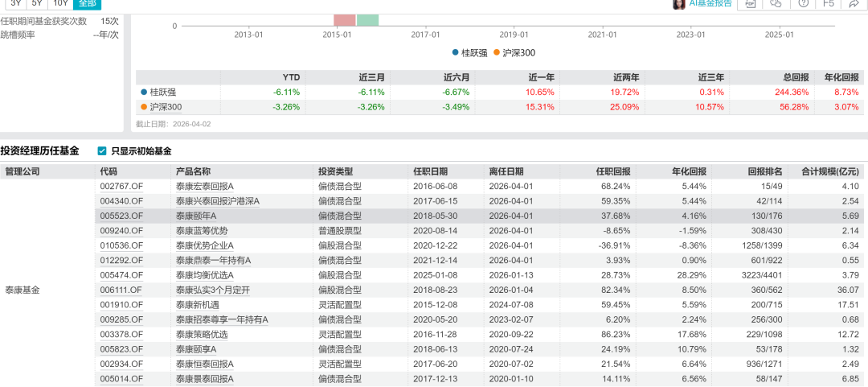
Task: Open fund 泰康均衡优选A
Action: 205,275
